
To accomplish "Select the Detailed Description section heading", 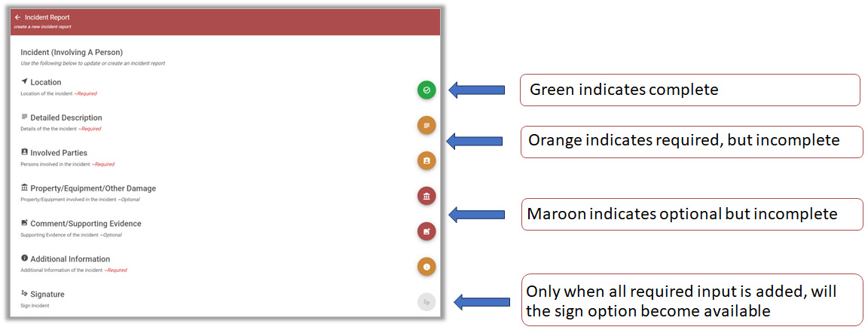I will click(x=66, y=118).
